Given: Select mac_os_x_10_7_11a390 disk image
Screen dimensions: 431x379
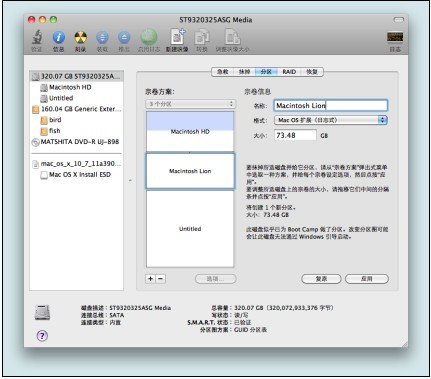Looking at the screenshot, I should (77, 164).
